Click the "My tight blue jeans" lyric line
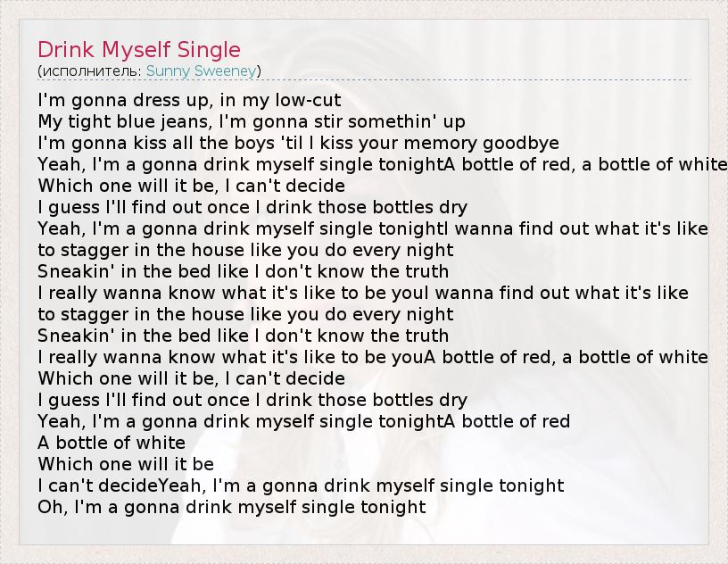Image resolution: width=728 pixels, height=564 pixels. pos(252,121)
